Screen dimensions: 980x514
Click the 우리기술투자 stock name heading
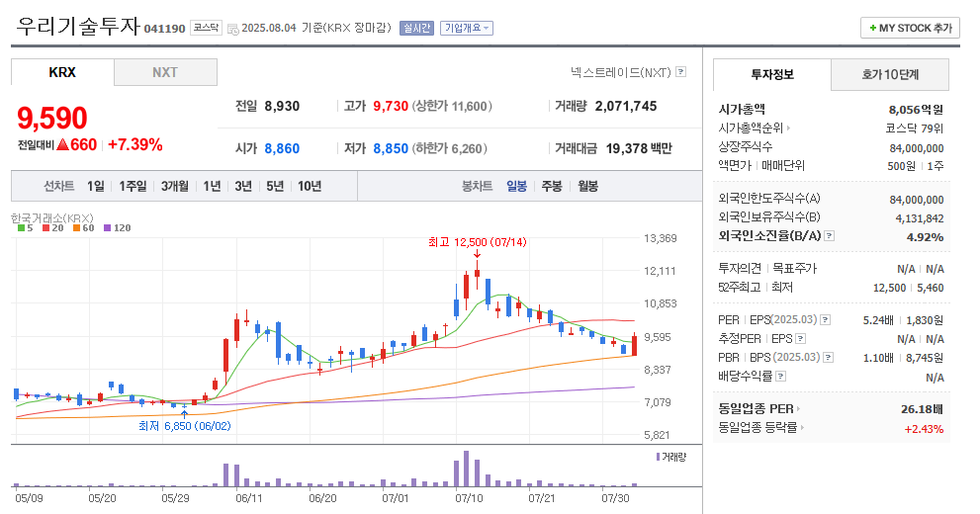click(77, 27)
